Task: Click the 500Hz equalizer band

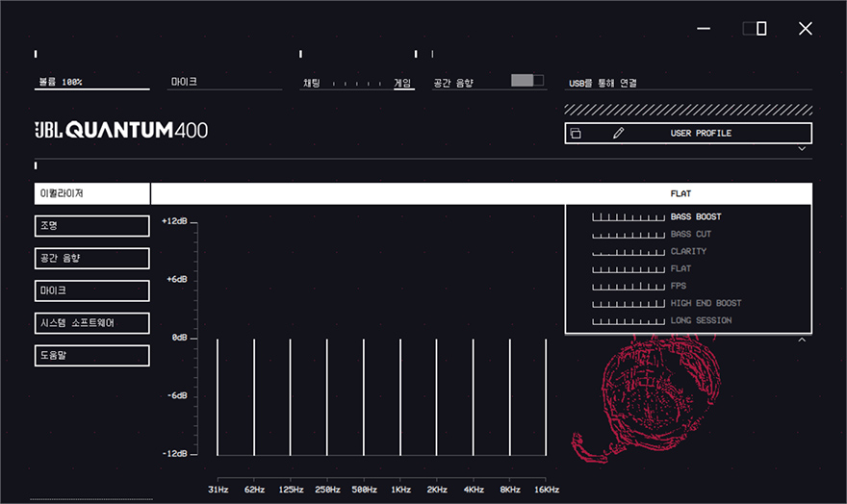Action: click(x=364, y=397)
